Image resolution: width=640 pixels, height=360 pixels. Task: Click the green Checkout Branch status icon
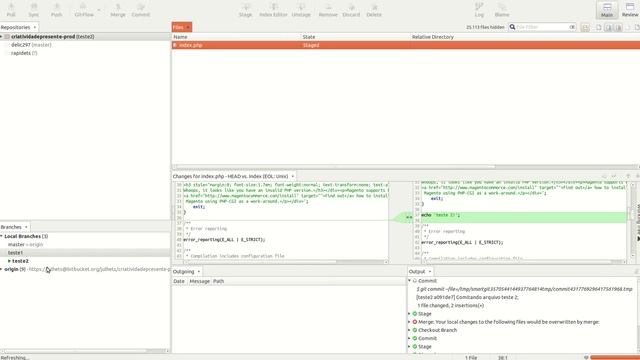pyautogui.click(x=415, y=330)
